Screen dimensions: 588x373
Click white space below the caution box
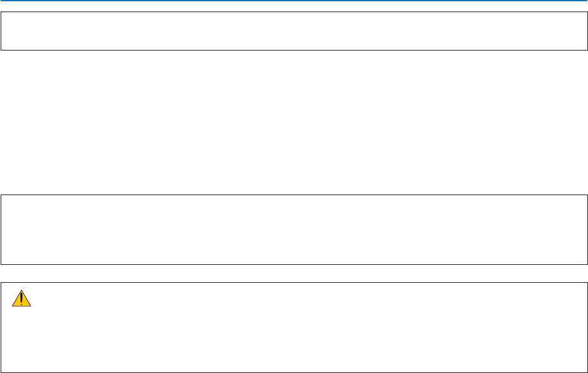coord(294,372)
